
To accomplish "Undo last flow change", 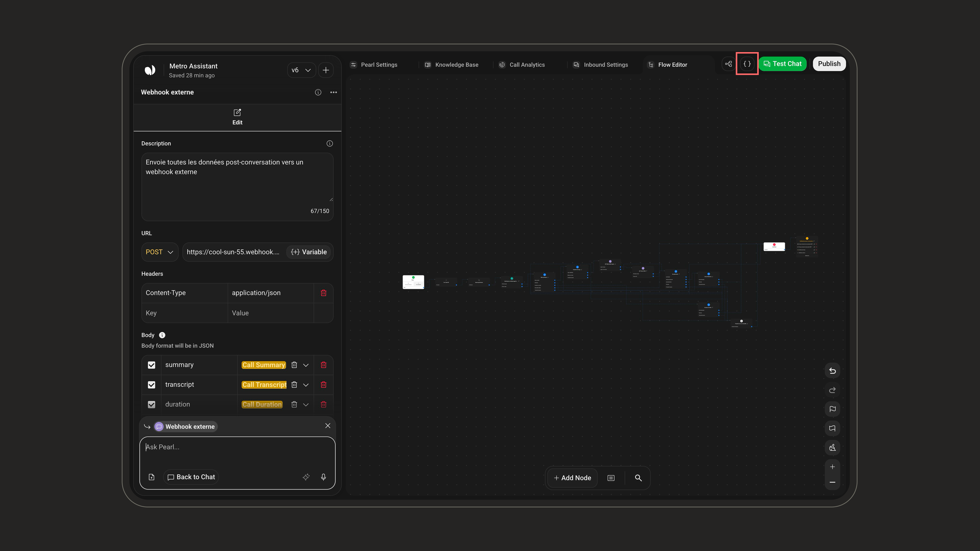I will (x=832, y=371).
